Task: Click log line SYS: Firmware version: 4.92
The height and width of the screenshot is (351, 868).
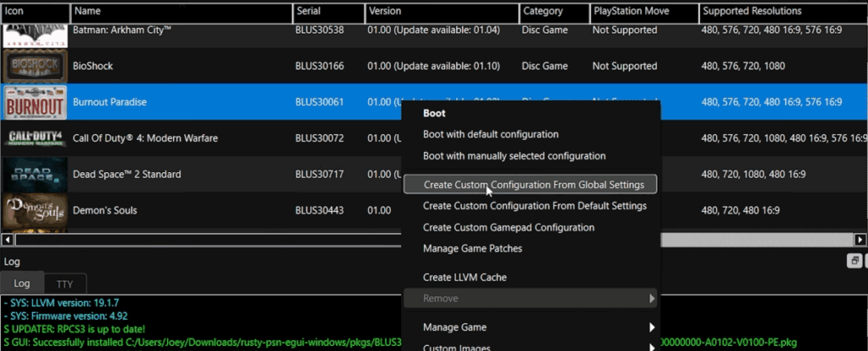Action: click(65, 317)
